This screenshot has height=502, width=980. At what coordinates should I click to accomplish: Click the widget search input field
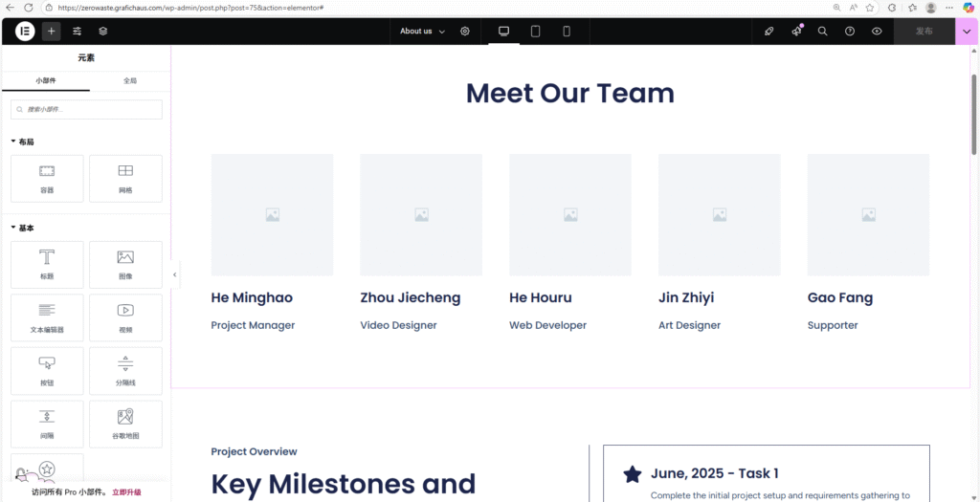[86, 110]
